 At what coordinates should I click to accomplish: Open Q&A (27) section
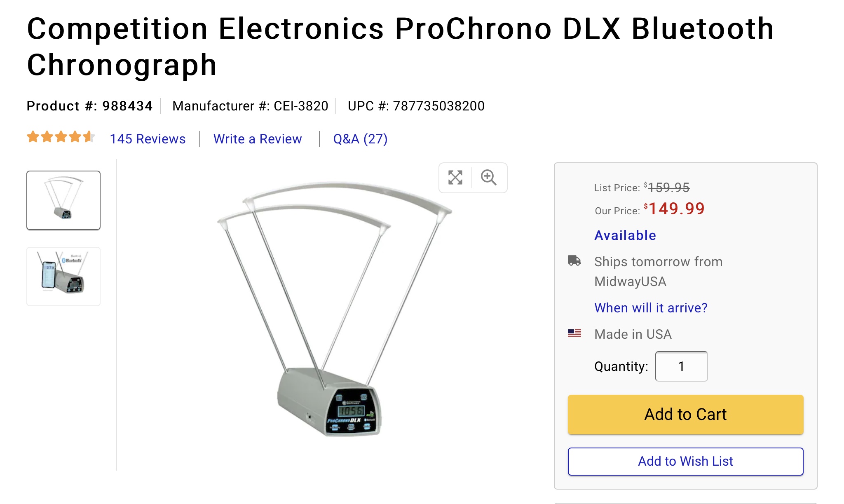[360, 139]
